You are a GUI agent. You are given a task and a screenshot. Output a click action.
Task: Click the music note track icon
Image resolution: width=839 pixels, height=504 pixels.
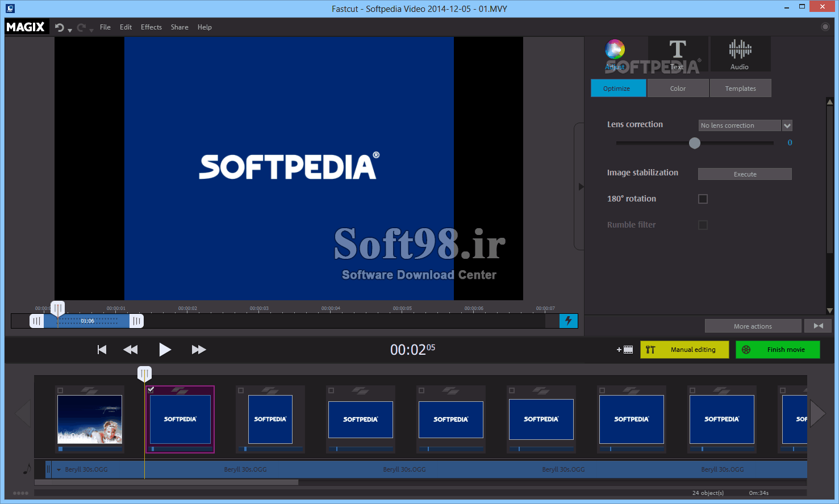point(27,469)
